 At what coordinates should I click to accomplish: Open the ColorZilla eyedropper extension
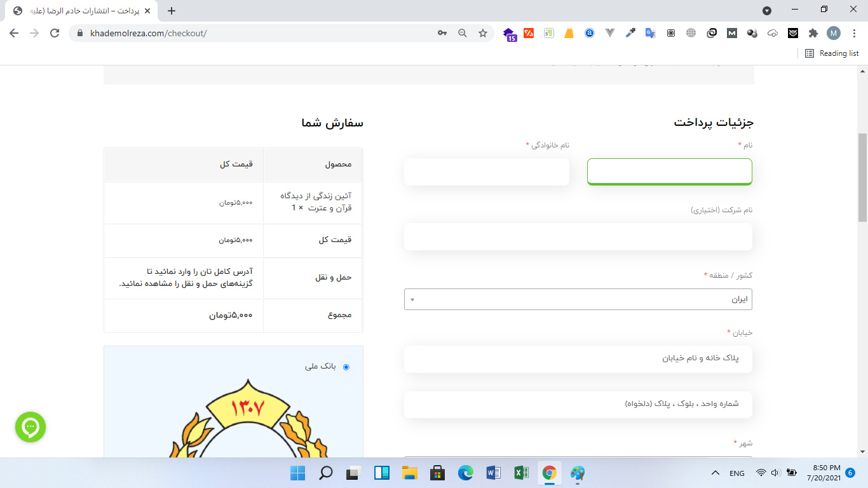[630, 32]
